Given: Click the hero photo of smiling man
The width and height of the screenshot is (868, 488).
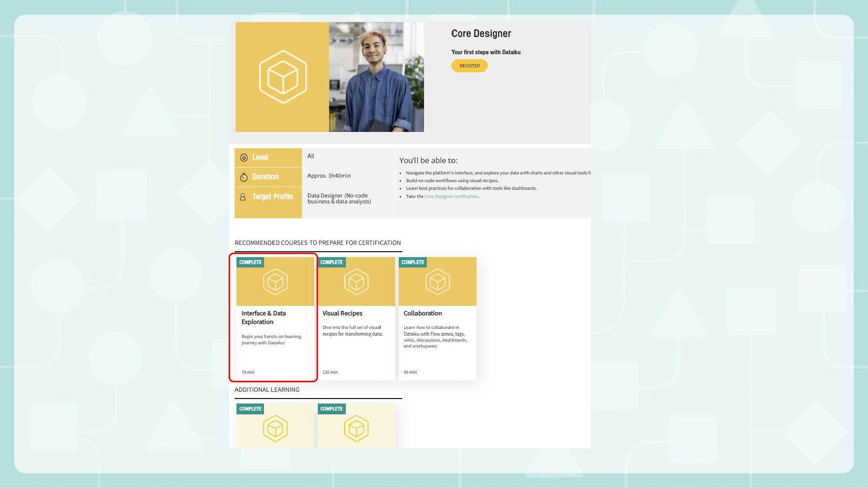Looking at the screenshot, I should point(377,77).
